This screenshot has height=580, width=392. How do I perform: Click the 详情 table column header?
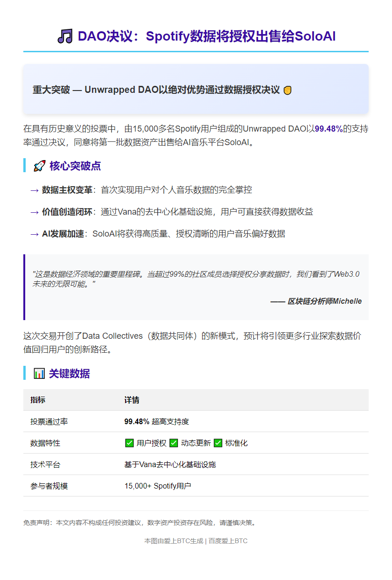click(132, 400)
